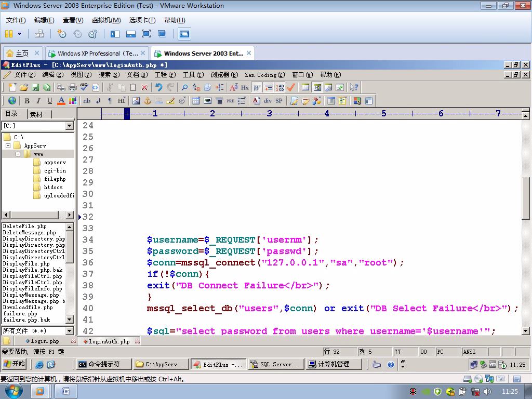Undo the last edit
The image size is (532, 399).
coord(159,87)
